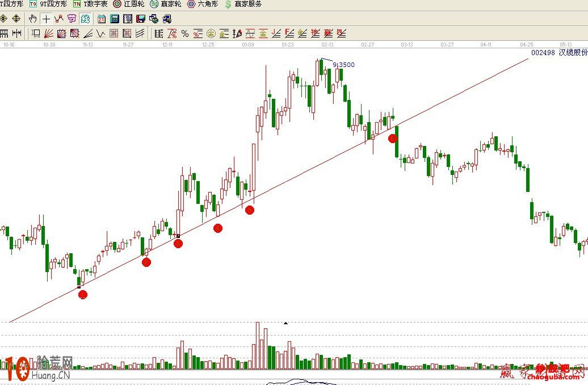Open the 赢家轮 tool
The width and height of the screenshot is (588, 385).
165,4
